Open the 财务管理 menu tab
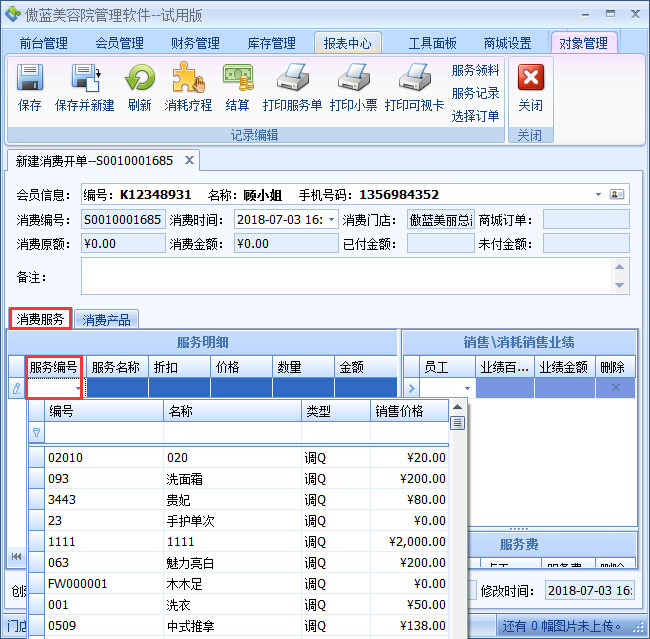650x639 pixels. [x=195, y=43]
